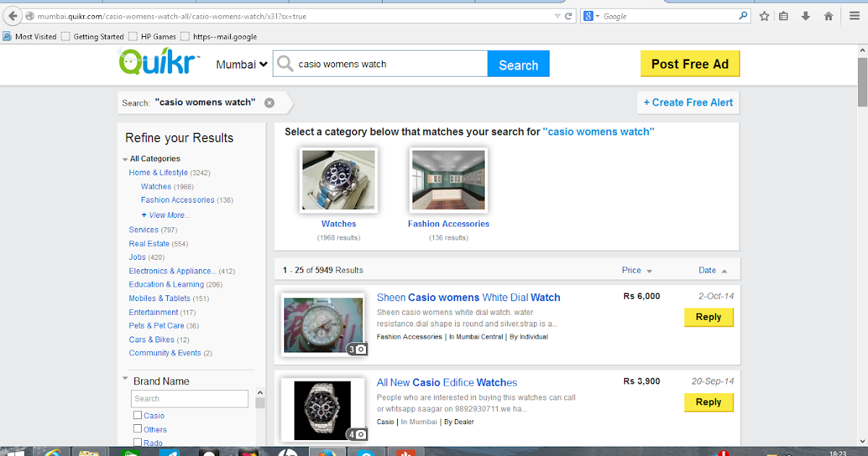The height and width of the screenshot is (456, 868).
Task: Open the Mumbai city selector dropdown
Action: (241, 64)
